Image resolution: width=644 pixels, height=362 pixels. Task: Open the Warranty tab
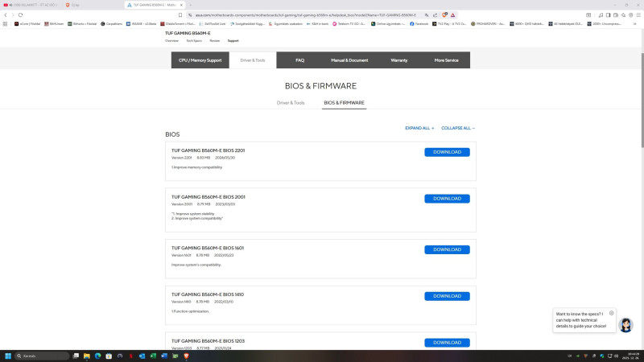tap(398, 60)
